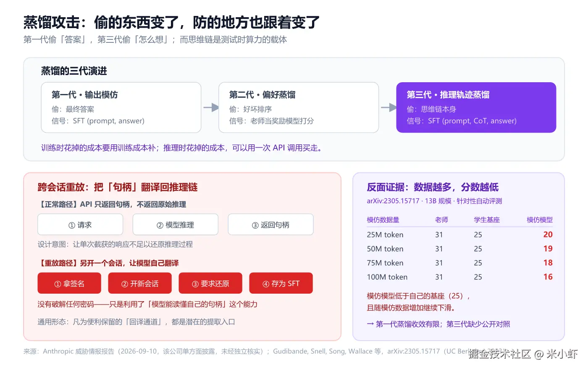Select the red score '19' in the table
The height and width of the screenshot is (370, 588).
tap(548, 249)
